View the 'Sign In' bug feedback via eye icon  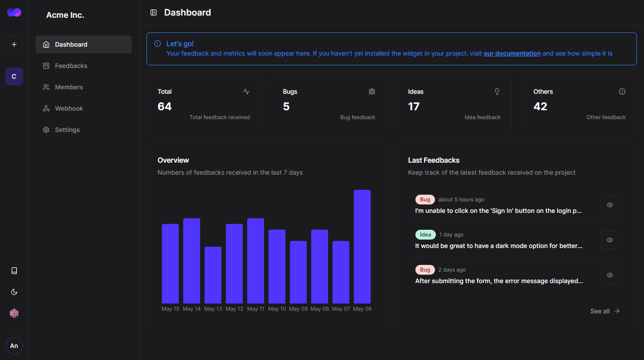(x=609, y=205)
